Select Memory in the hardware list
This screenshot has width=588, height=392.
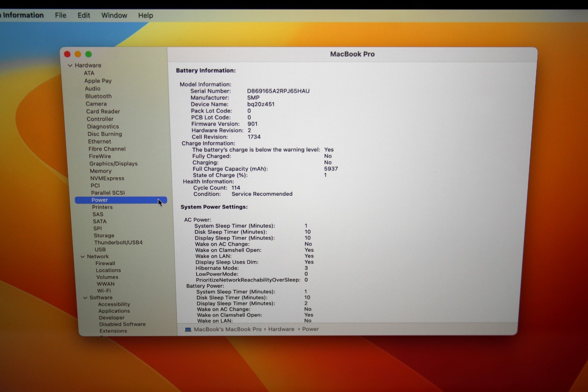click(101, 171)
